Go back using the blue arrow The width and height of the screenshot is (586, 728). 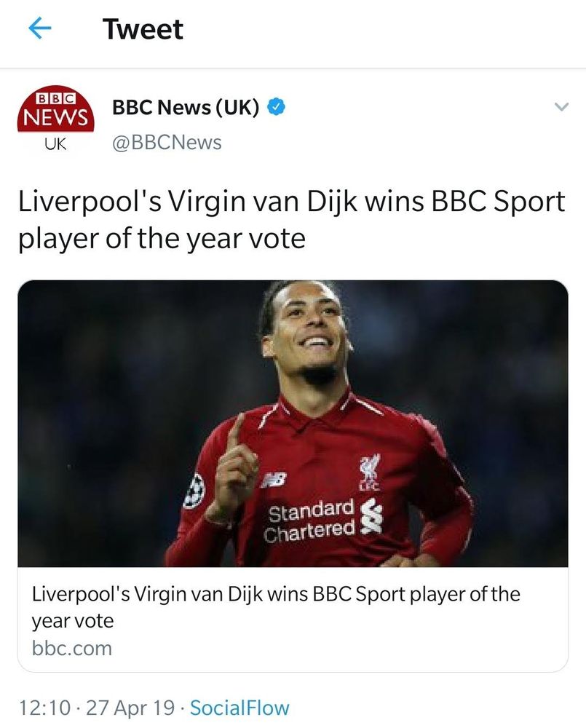(39, 29)
